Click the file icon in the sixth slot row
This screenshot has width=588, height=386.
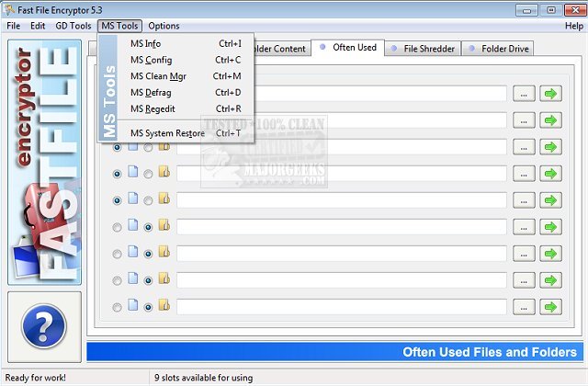(x=132, y=224)
